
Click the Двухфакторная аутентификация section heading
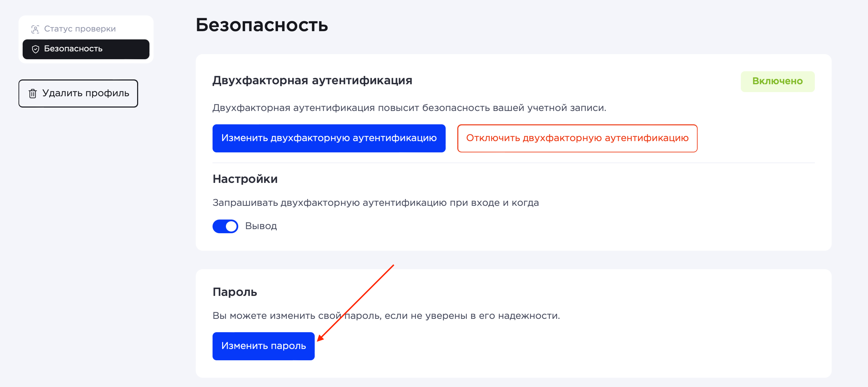point(312,80)
